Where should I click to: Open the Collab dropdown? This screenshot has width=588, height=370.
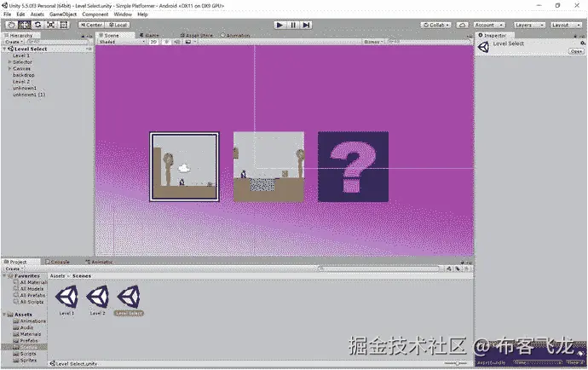tap(436, 25)
